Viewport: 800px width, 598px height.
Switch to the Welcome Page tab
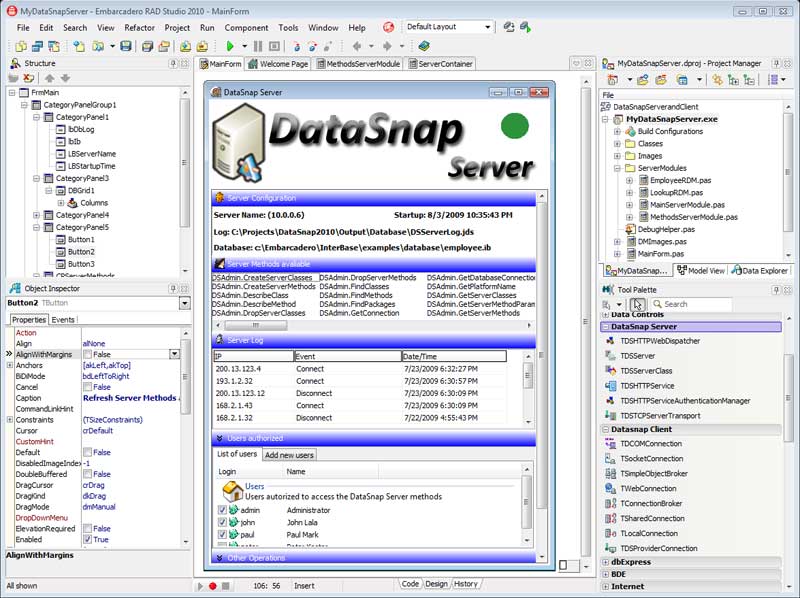pyautogui.click(x=279, y=64)
